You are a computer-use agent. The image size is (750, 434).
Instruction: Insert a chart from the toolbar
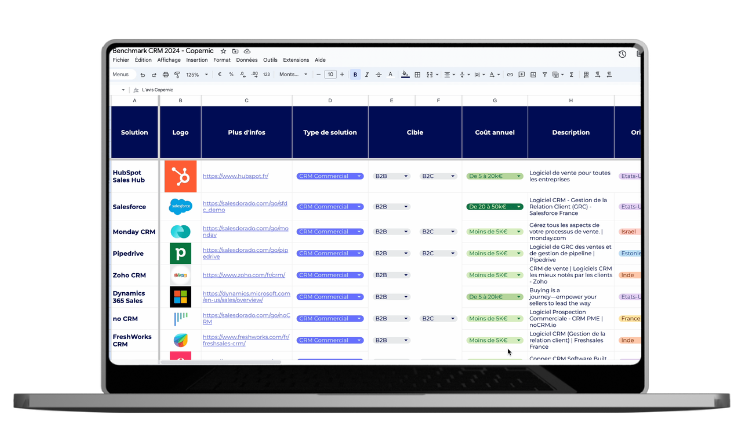click(x=533, y=75)
